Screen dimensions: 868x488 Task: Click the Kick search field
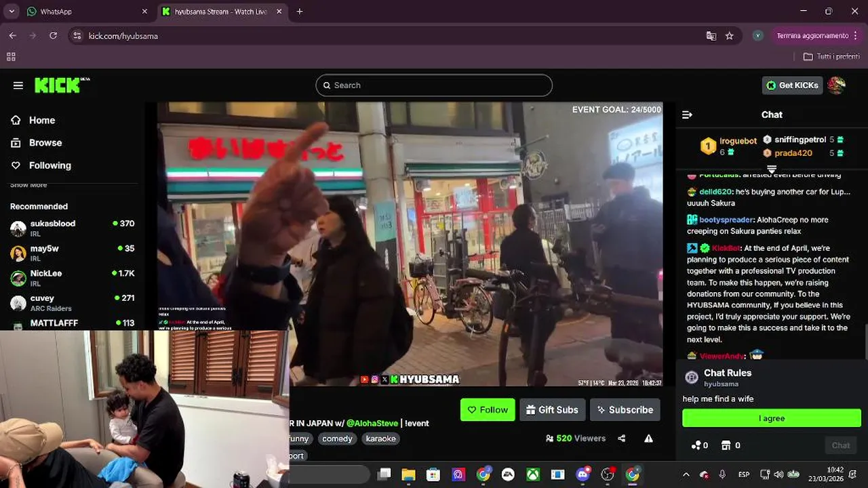(434, 85)
